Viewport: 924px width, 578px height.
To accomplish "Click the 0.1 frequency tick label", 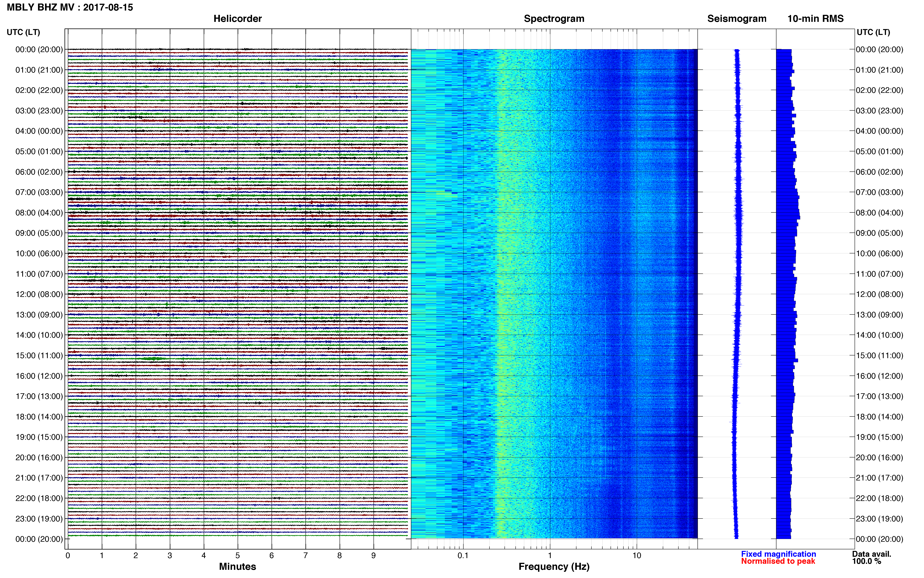I will tap(463, 555).
